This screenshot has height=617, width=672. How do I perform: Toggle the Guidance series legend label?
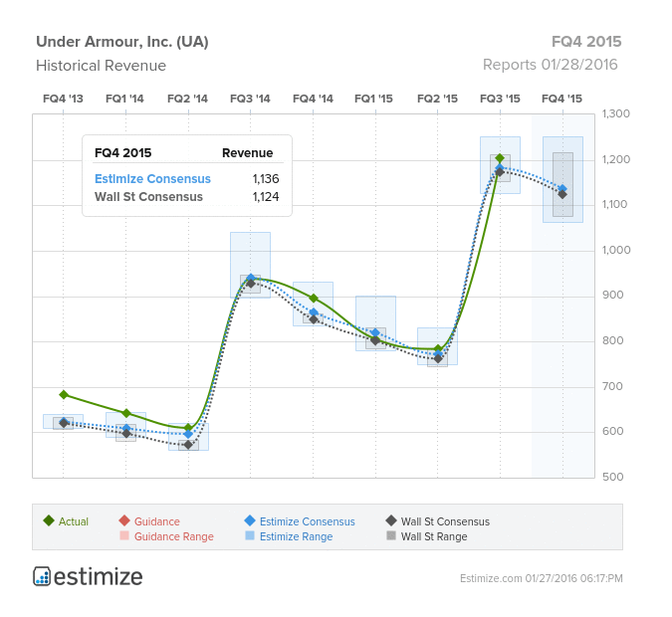coord(157,521)
